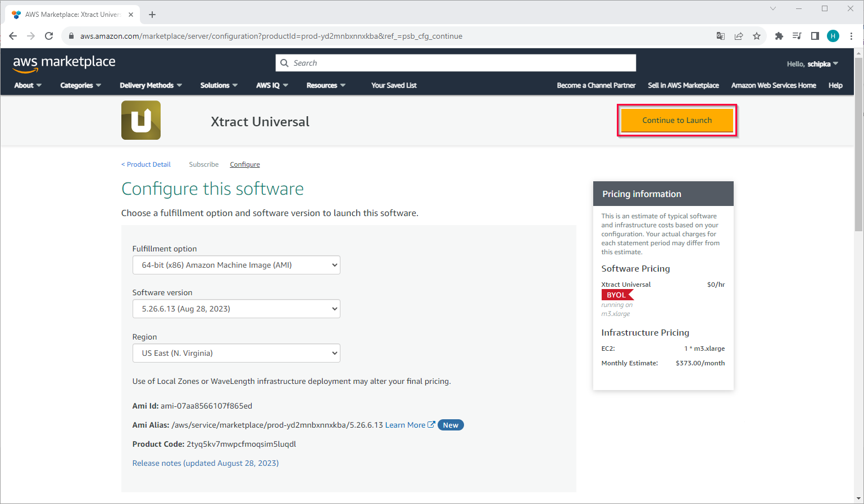The width and height of the screenshot is (864, 504).
Task: Click the $0/hr software price
Action: (x=716, y=285)
